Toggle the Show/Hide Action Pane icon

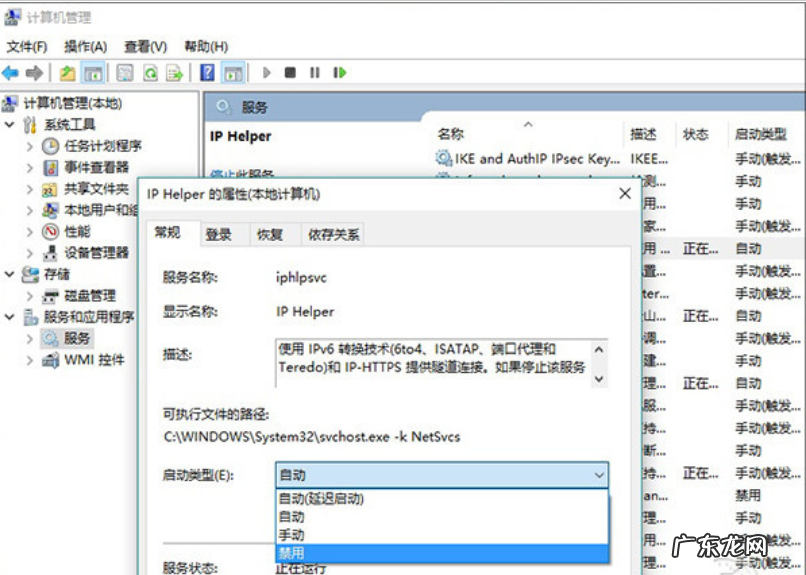(x=233, y=73)
